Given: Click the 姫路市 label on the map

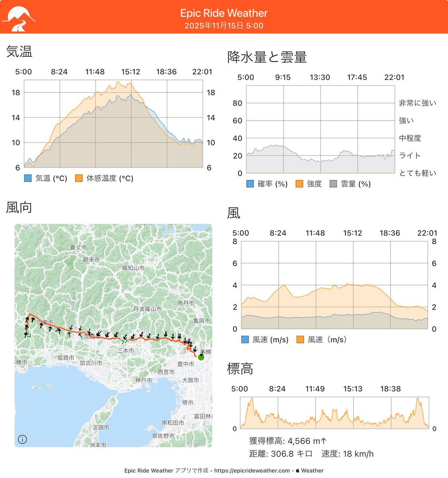Looking at the screenshot, I should tap(66, 358).
